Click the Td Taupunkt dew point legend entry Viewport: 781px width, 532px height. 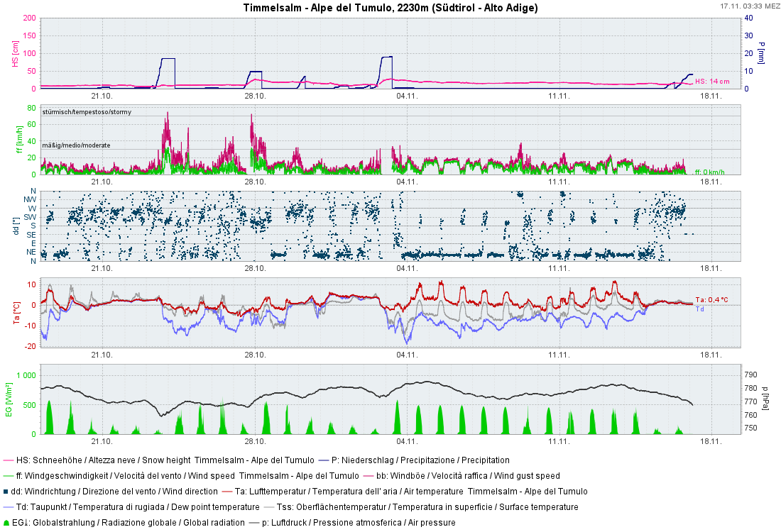click(x=135, y=507)
